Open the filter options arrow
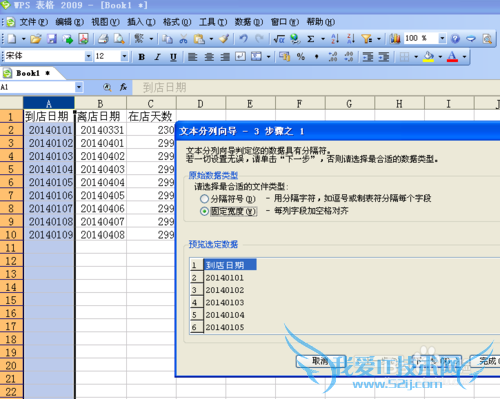The image size is (500, 399). [379, 39]
